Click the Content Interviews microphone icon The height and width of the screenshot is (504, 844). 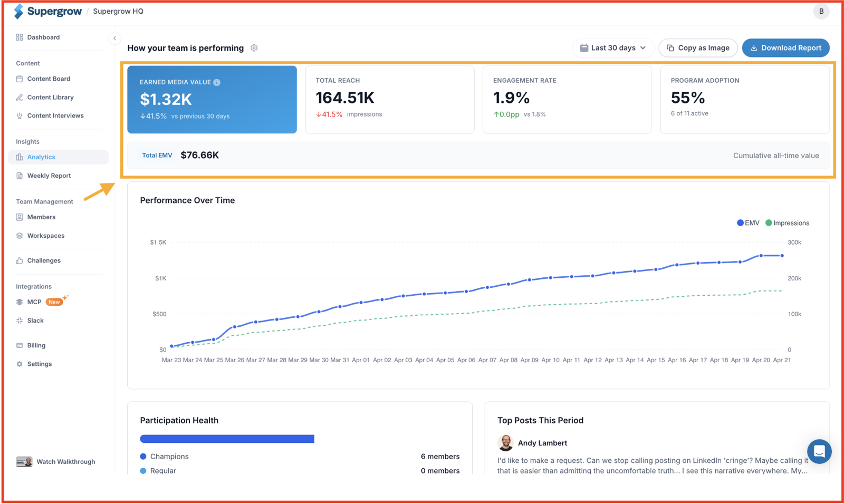click(x=20, y=116)
